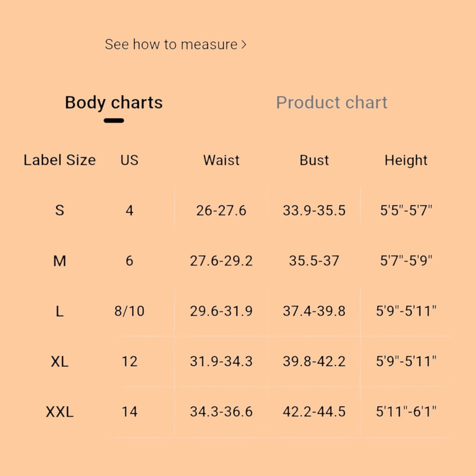Switch to the Product chart tab

(x=331, y=102)
